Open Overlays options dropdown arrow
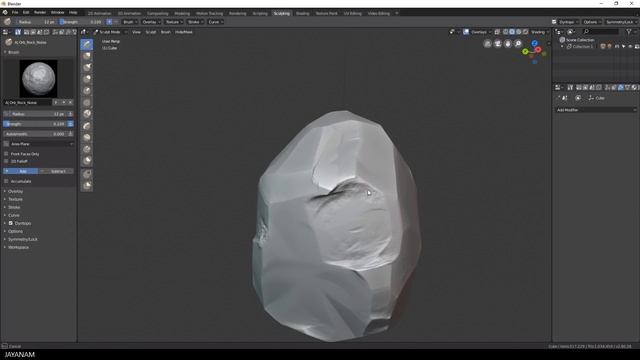The width and height of the screenshot is (640, 360). (x=490, y=32)
